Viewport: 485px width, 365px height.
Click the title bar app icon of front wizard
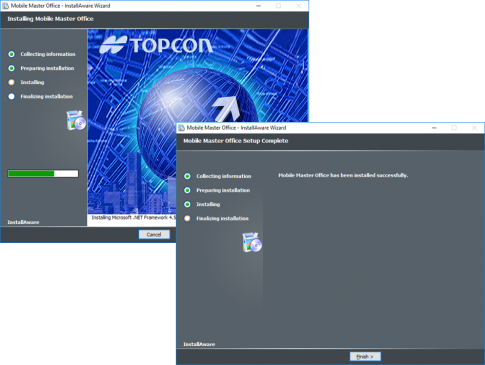[181, 128]
